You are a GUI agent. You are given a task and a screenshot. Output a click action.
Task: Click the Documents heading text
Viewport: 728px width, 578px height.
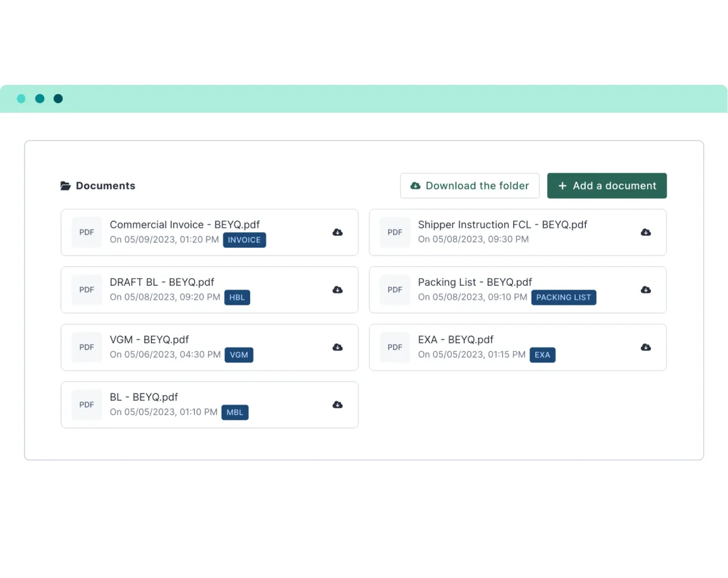pyautogui.click(x=106, y=186)
